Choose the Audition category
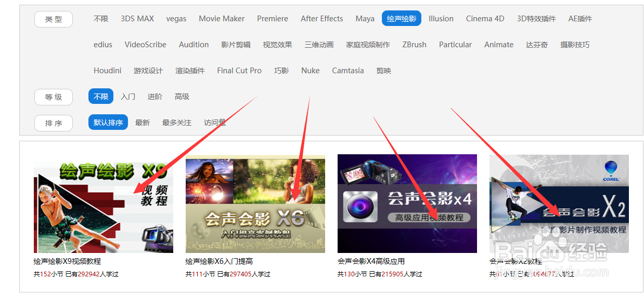The width and height of the screenshot is (644, 294). pos(194,45)
